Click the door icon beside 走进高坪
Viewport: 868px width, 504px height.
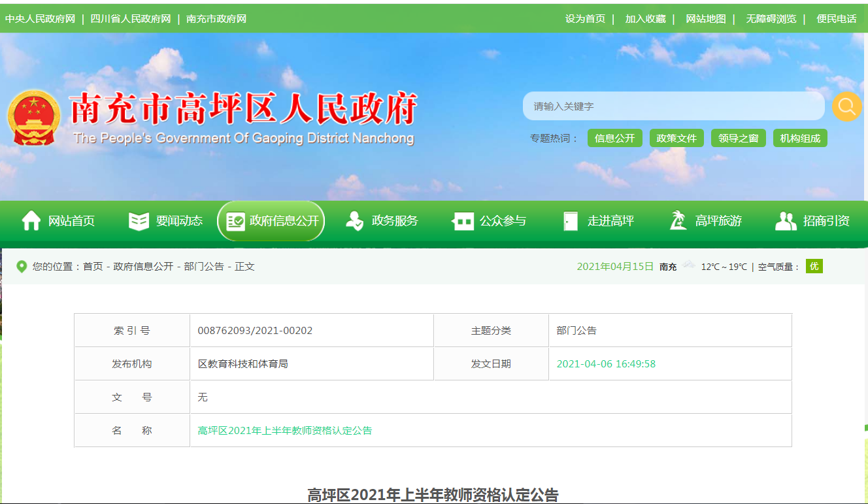click(x=571, y=221)
